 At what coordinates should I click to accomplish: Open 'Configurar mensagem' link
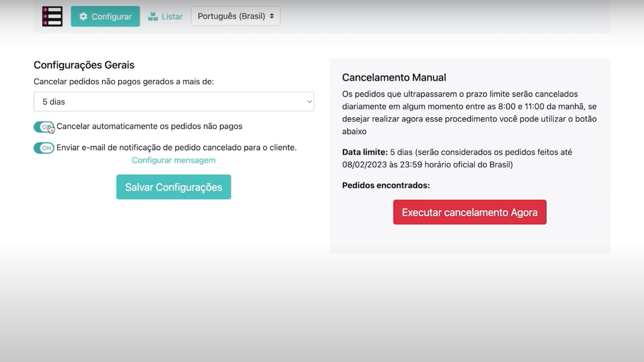[x=173, y=160]
